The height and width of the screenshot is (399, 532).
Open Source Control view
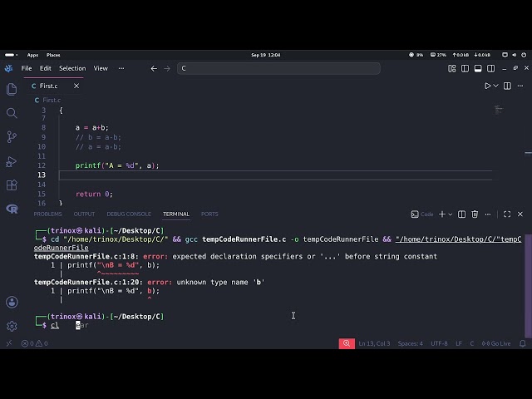click(12, 137)
